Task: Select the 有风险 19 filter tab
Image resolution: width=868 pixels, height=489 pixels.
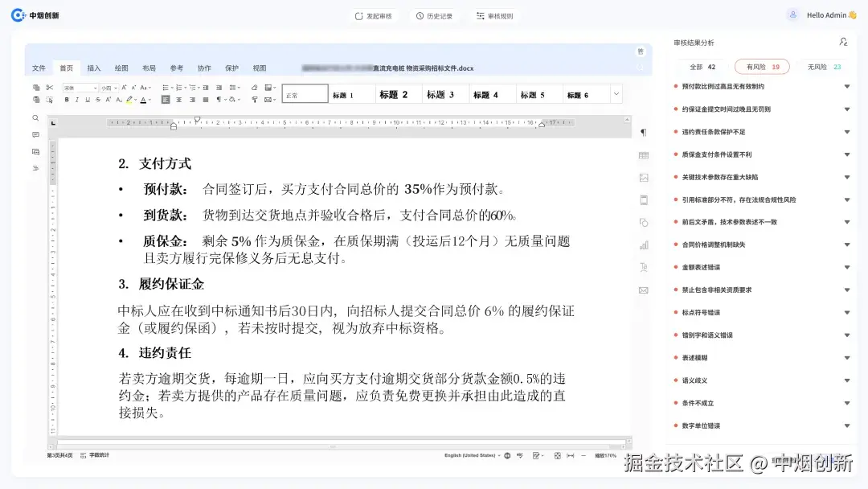Action: (x=762, y=67)
